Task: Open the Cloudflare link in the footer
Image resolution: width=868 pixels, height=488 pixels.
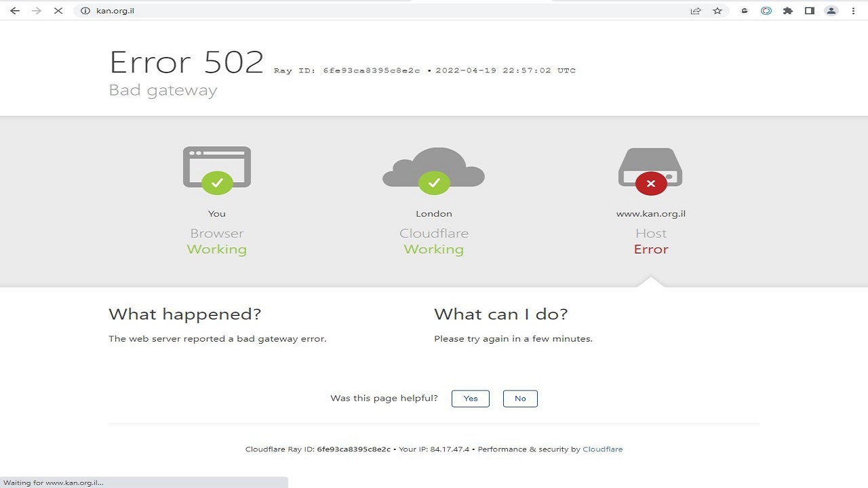Action: (602, 449)
